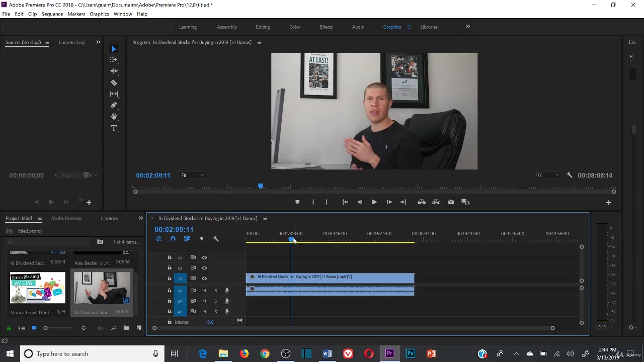This screenshot has height=362, width=644.
Task: Open Program monitor settings wrench
Action: coord(569,175)
